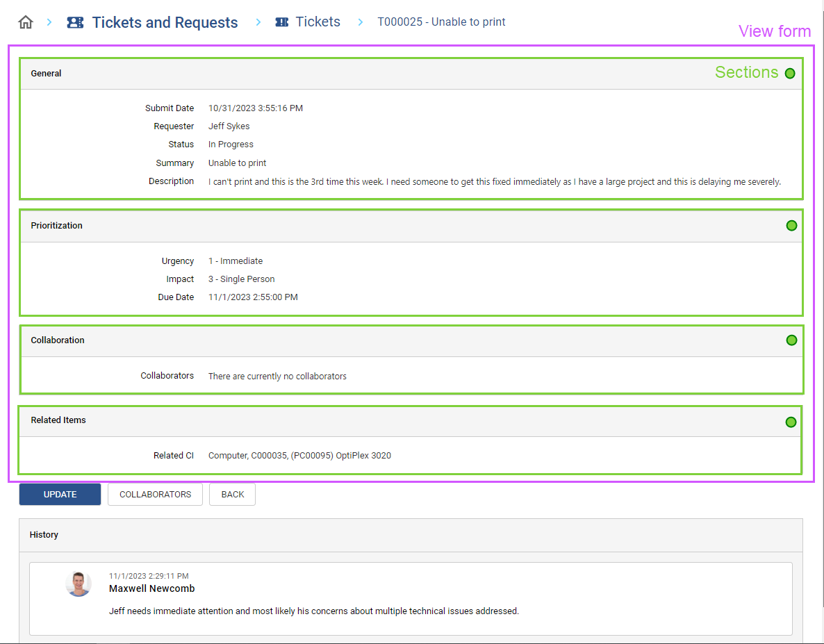The image size is (824, 644).
Task: Open the COLLABORATORS dialog
Action: click(155, 494)
